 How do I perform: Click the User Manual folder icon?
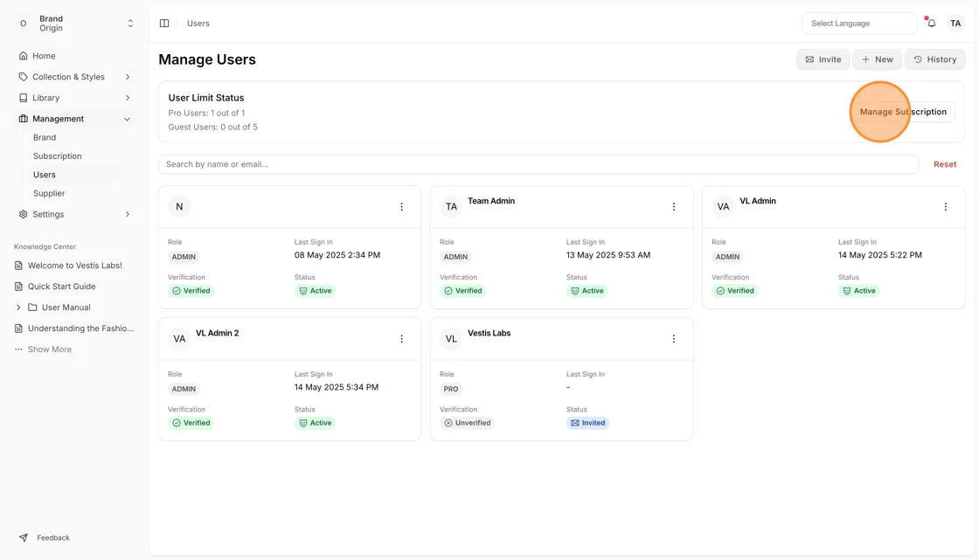tap(32, 308)
